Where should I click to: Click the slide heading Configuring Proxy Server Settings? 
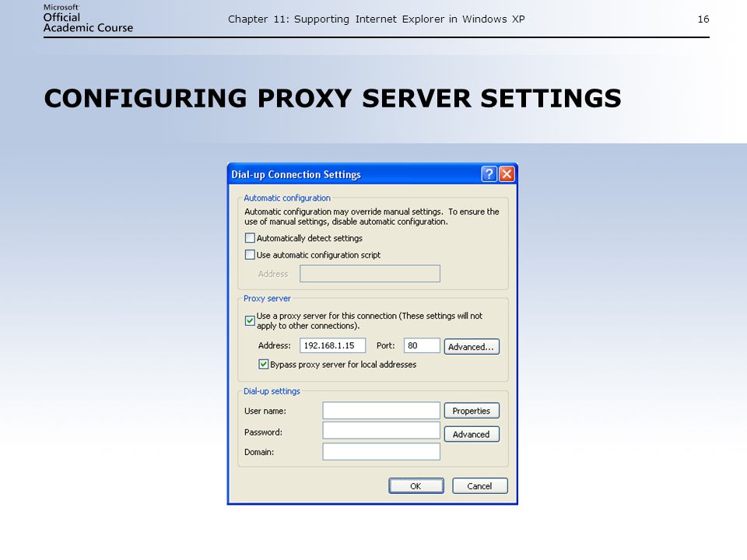point(332,99)
